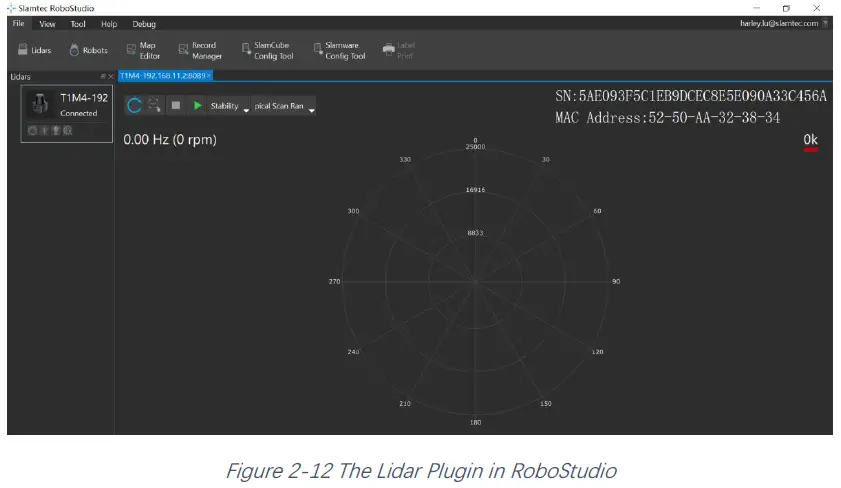Click the 180 degree marker
841x488 pixels.
[x=475, y=423]
